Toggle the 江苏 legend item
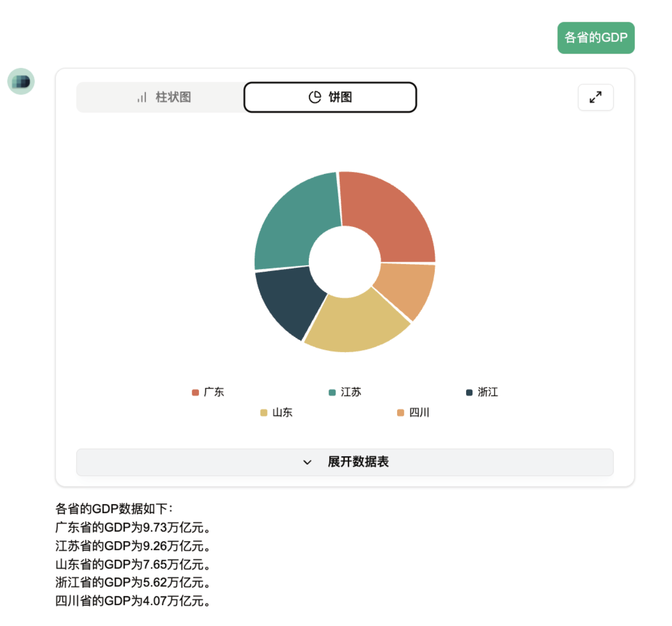 point(345,392)
